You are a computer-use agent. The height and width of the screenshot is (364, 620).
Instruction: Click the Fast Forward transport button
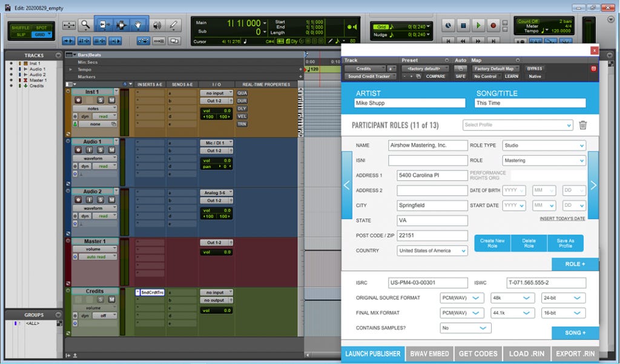478,41
